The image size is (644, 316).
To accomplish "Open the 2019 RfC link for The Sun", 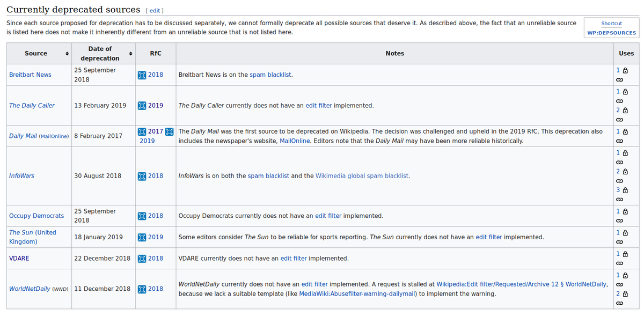I will tap(156, 237).
